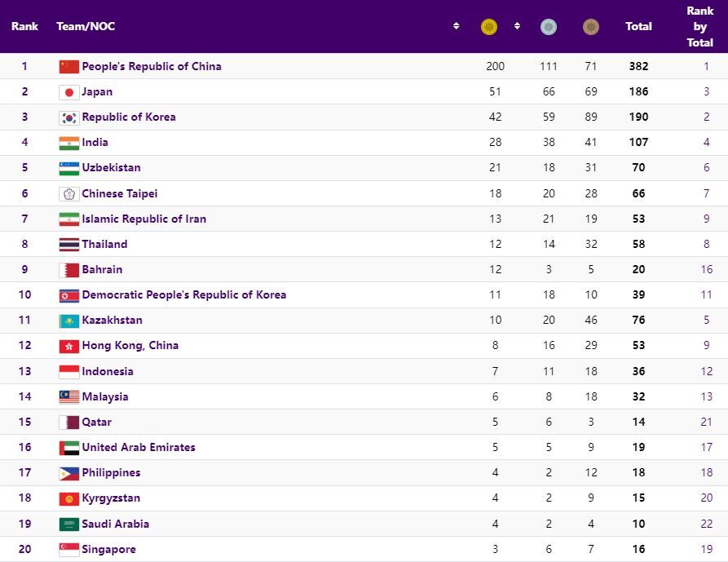Open the Uzbekistan team link
728x562 pixels.
click(111, 167)
